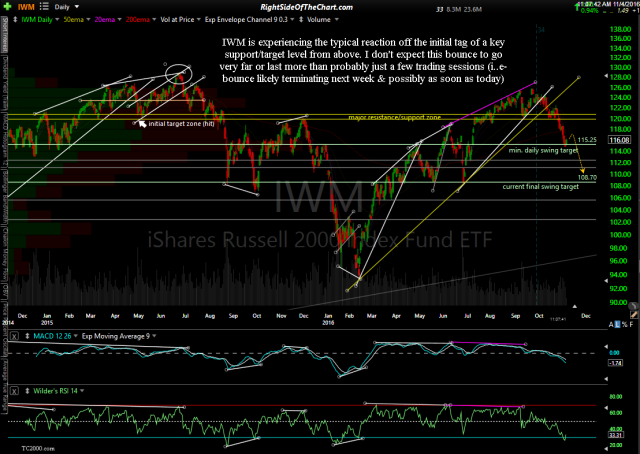Screen dimensions: 640x454
Task: Click the MACD 0.00 axis label
Action: 614,352
